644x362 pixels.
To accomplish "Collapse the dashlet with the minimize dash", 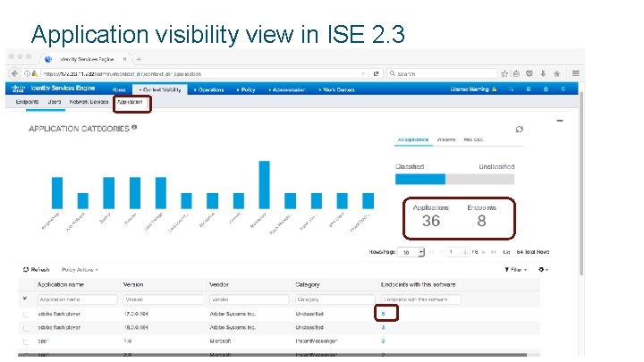I will [x=560, y=121].
